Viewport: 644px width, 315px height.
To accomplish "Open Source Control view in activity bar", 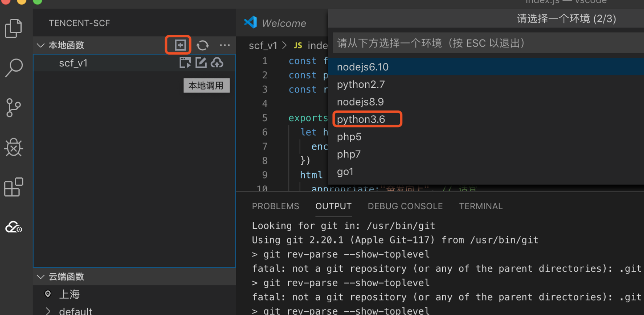I will point(13,108).
